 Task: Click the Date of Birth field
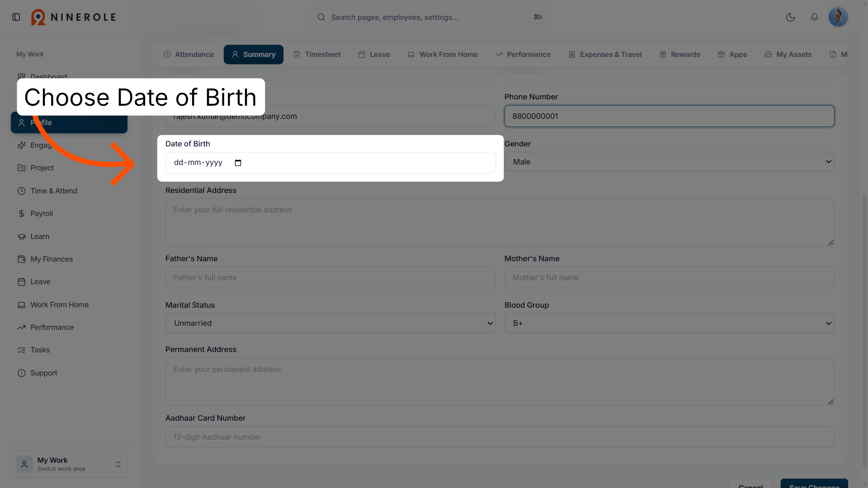[330, 163]
